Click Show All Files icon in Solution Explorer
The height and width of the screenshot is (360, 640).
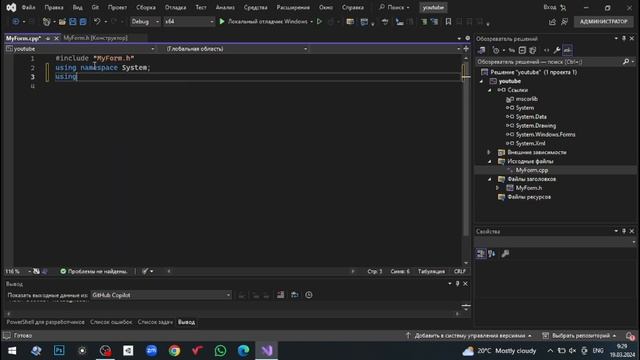[x=533, y=50]
